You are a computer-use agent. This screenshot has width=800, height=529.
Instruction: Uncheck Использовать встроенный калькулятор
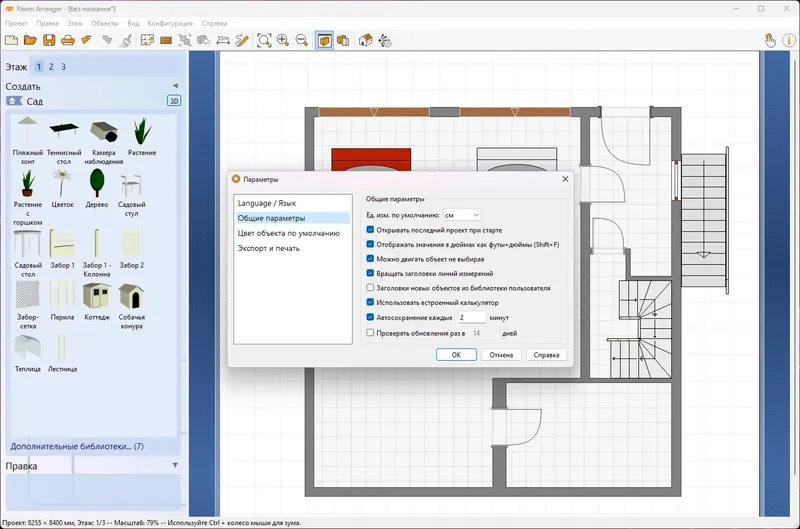(370, 303)
